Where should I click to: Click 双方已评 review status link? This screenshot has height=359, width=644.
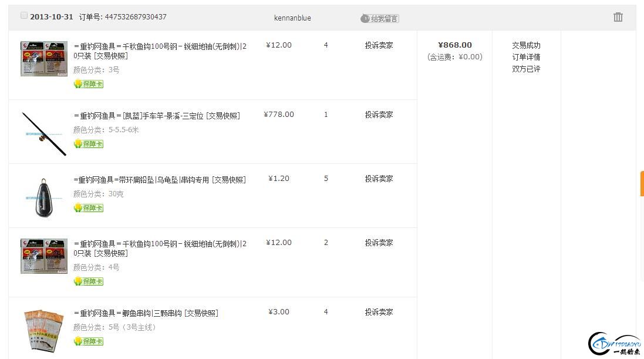tap(526, 69)
